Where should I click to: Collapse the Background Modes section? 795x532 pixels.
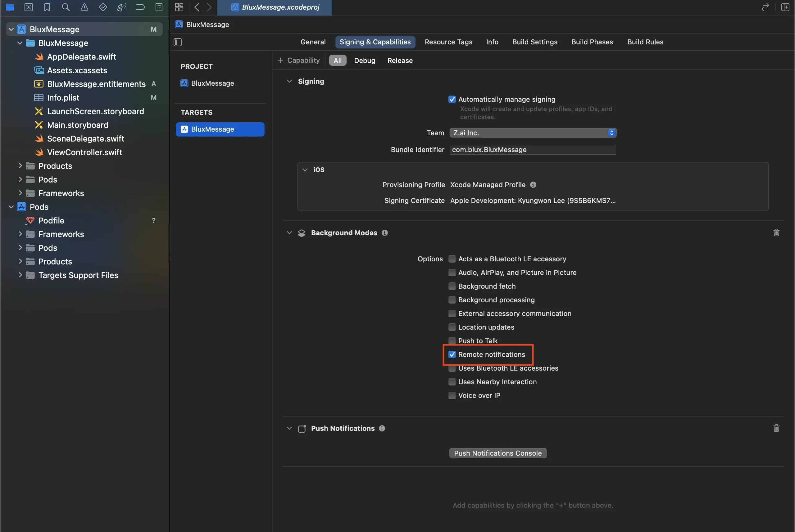tap(289, 233)
